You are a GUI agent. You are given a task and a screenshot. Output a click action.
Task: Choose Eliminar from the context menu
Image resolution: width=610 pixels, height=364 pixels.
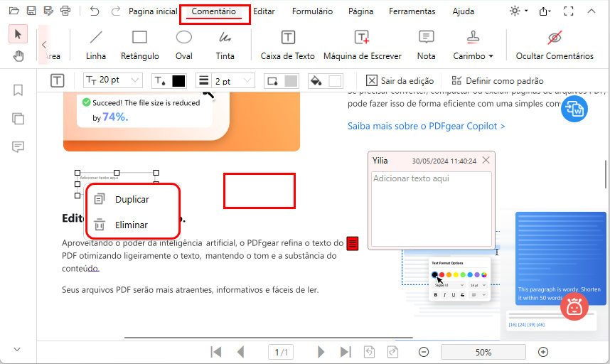coord(132,225)
